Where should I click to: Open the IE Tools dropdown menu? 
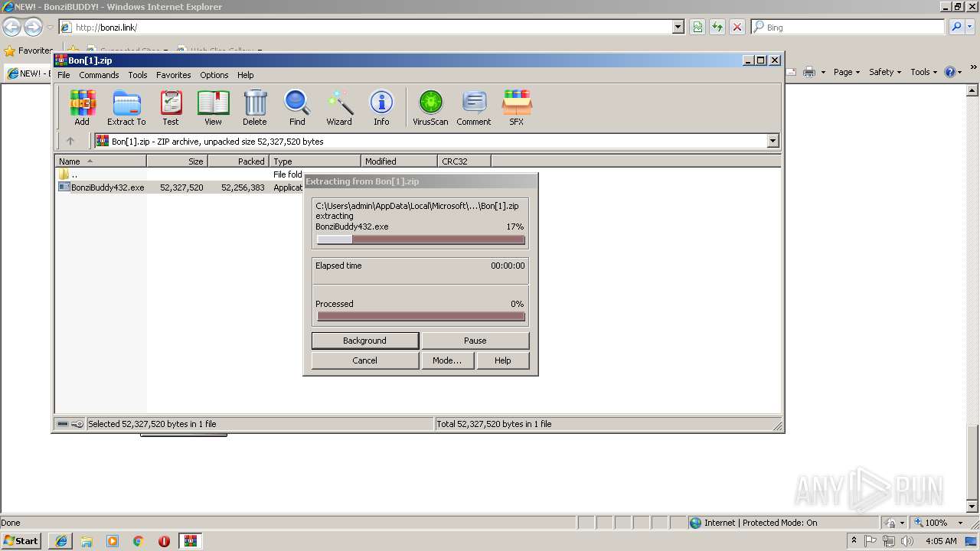click(x=924, y=72)
